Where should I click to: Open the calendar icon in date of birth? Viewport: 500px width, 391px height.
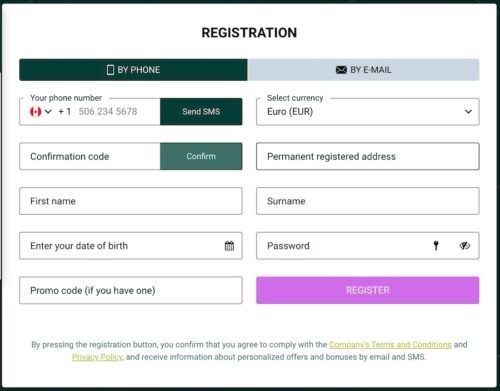click(229, 246)
